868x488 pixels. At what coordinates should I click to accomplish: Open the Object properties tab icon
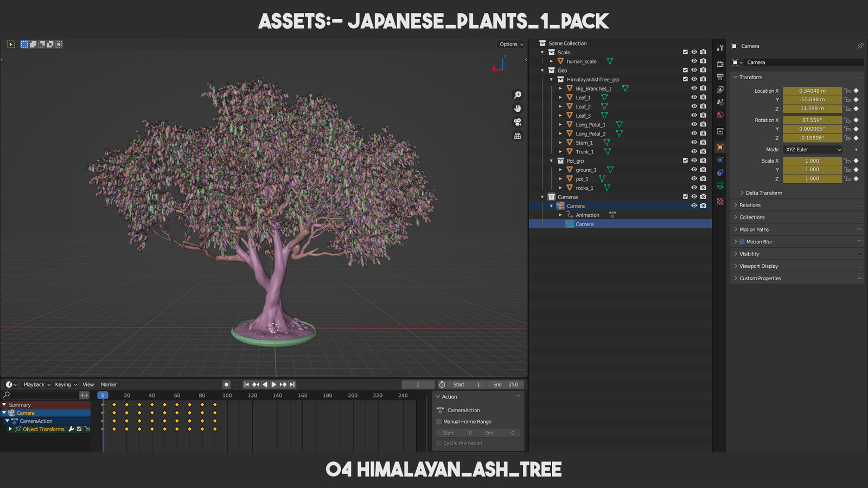pyautogui.click(x=720, y=147)
